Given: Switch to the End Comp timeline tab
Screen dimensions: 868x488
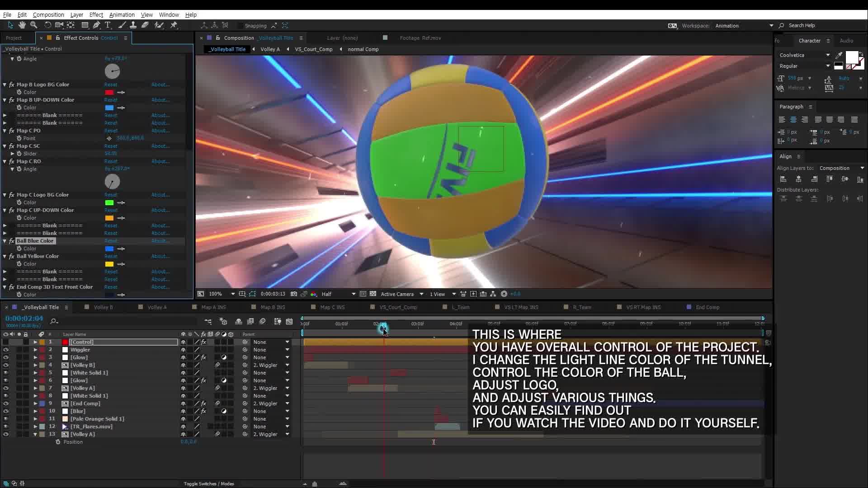Looking at the screenshot, I should 708,307.
